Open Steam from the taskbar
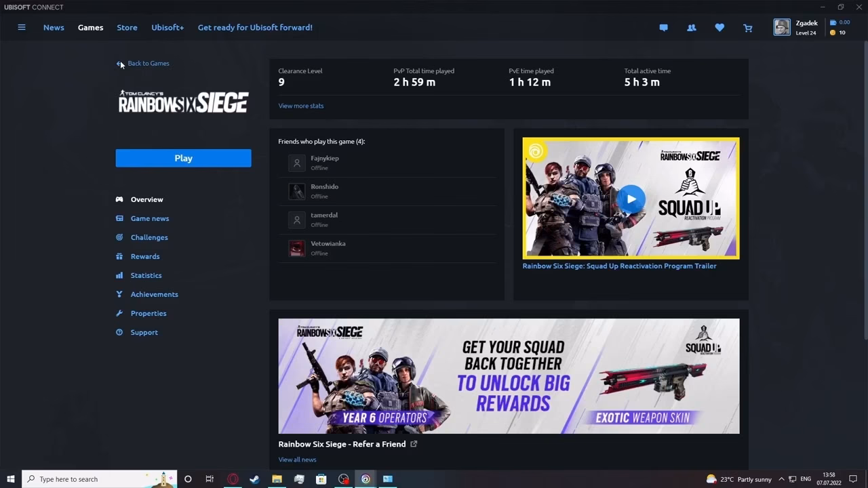Image resolution: width=868 pixels, height=488 pixels. (254, 479)
